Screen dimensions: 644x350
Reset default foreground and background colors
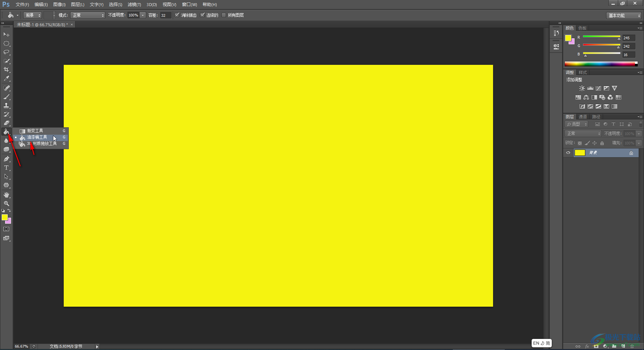(x=3, y=211)
